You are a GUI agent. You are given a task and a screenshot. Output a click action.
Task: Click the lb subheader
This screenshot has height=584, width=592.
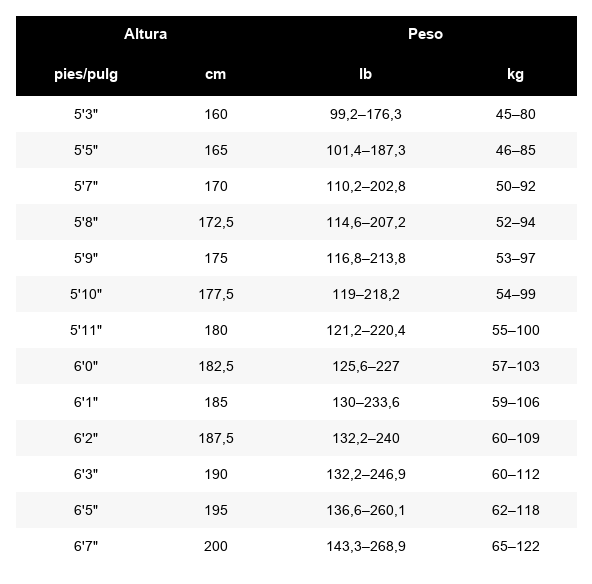click(365, 74)
